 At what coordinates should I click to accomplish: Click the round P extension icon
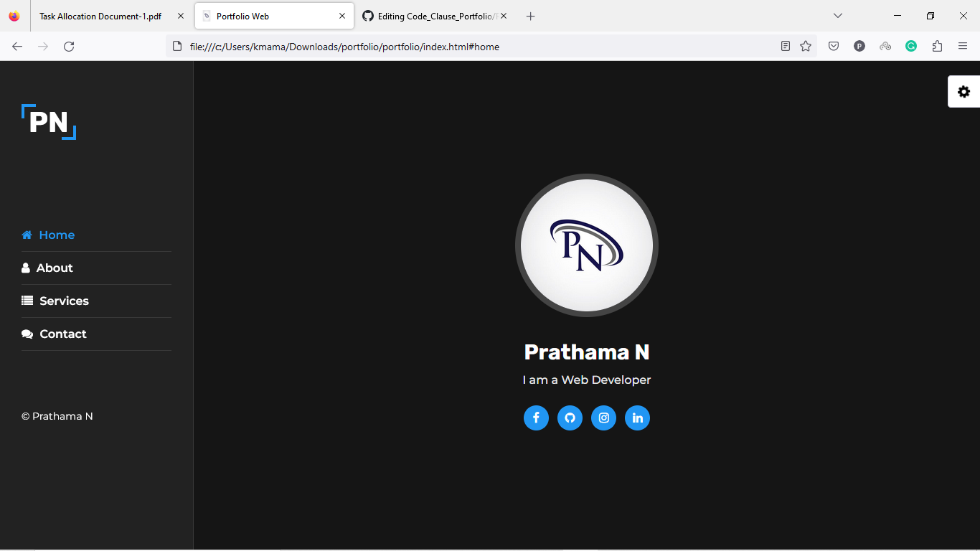coord(859,47)
